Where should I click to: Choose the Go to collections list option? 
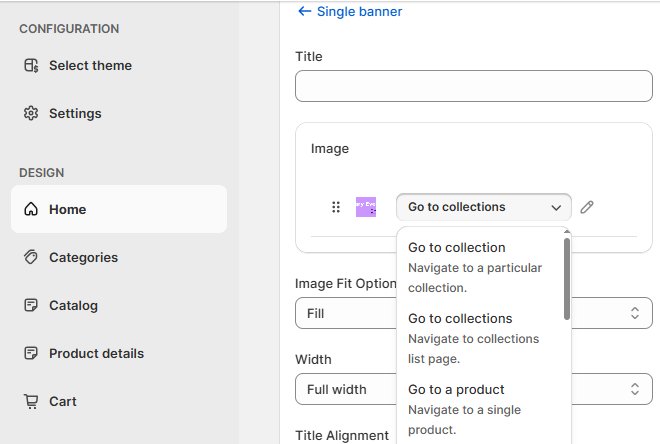(481, 338)
